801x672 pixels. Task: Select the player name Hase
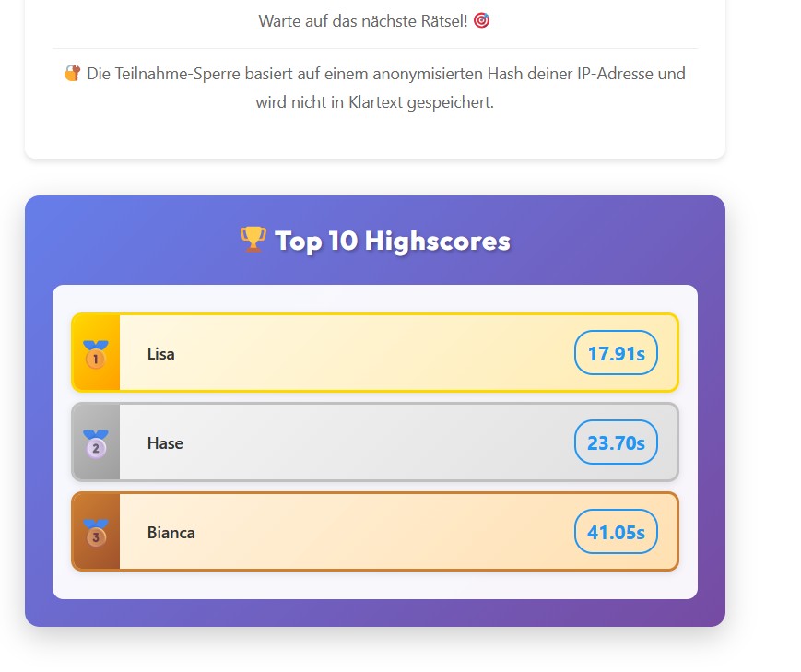point(165,443)
